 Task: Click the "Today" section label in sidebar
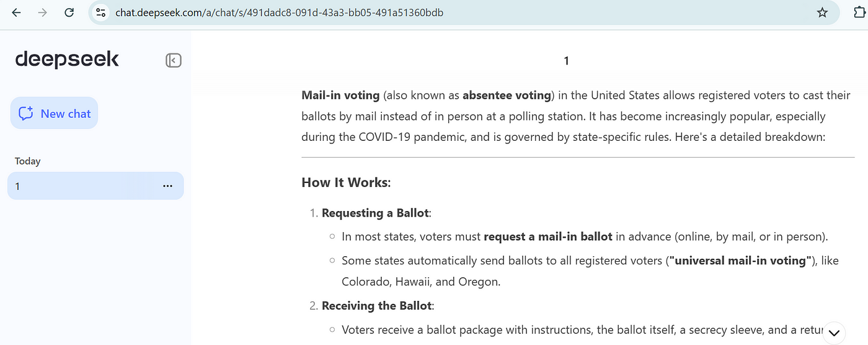click(x=28, y=161)
